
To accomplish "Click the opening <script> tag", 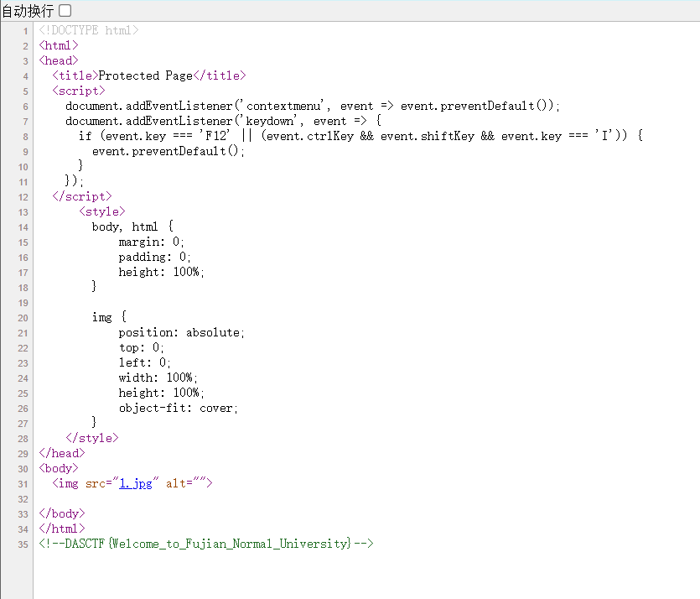I will pos(79,91).
